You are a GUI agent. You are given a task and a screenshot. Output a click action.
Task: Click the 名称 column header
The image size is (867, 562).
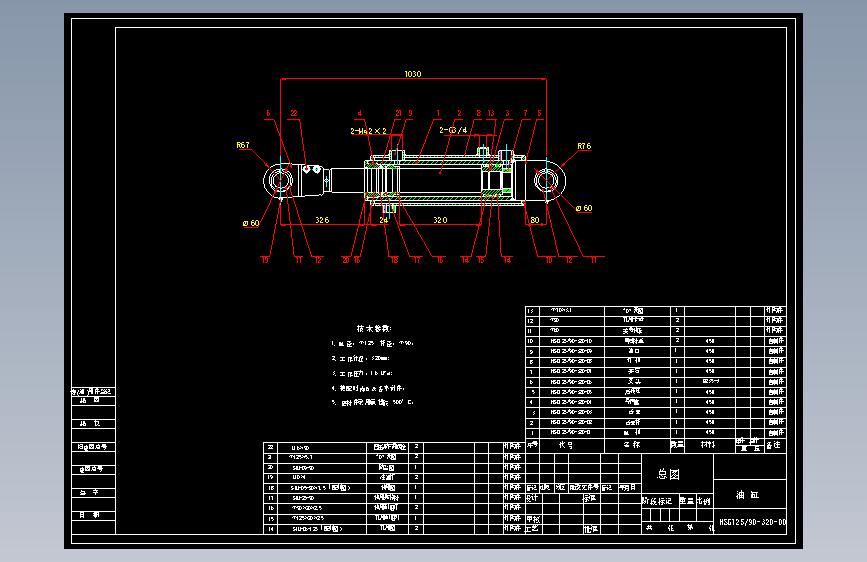[x=632, y=445]
